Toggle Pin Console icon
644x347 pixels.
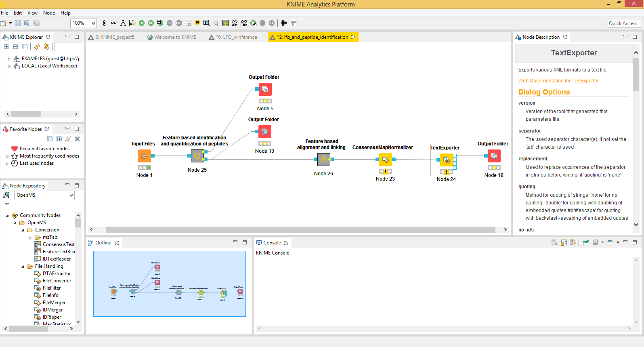(x=585, y=243)
